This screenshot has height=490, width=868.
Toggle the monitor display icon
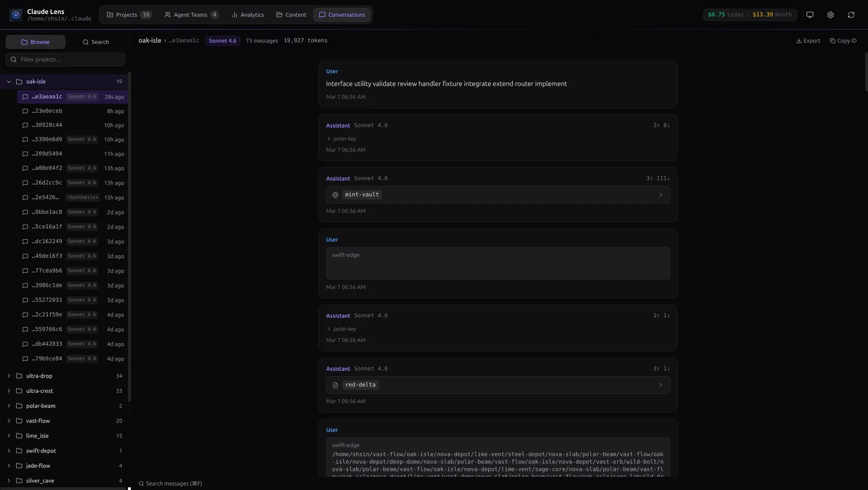click(810, 15)
